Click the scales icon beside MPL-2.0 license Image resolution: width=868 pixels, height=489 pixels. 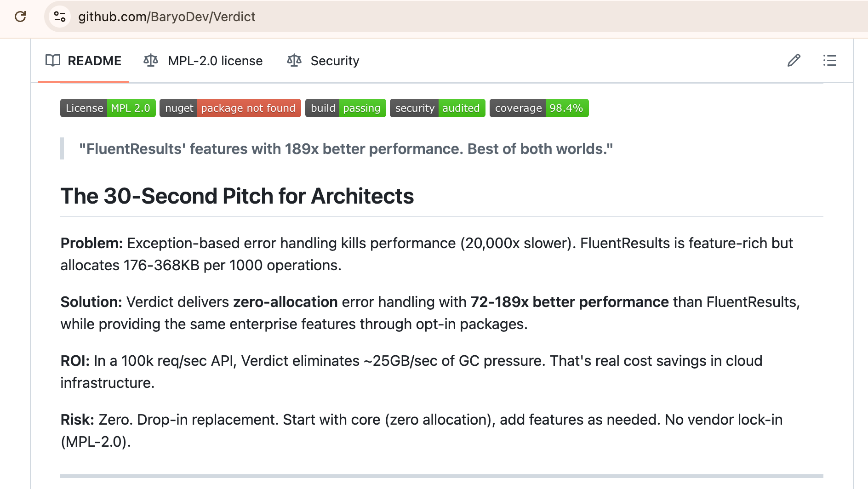tap(151, 60)
